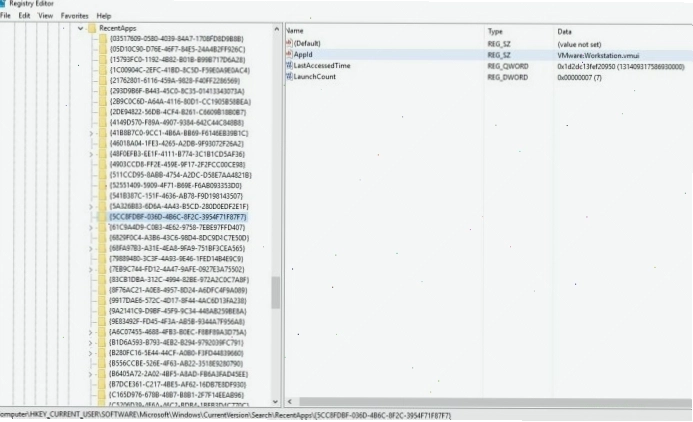The width and height of the screenshot is (693, 422).
Task: Click the folder icon of key {03517609-...
Action: click(103, 39)
